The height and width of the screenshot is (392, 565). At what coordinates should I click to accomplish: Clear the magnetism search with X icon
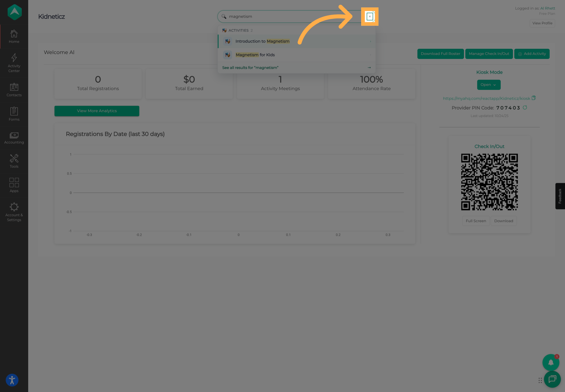point(369,17)
